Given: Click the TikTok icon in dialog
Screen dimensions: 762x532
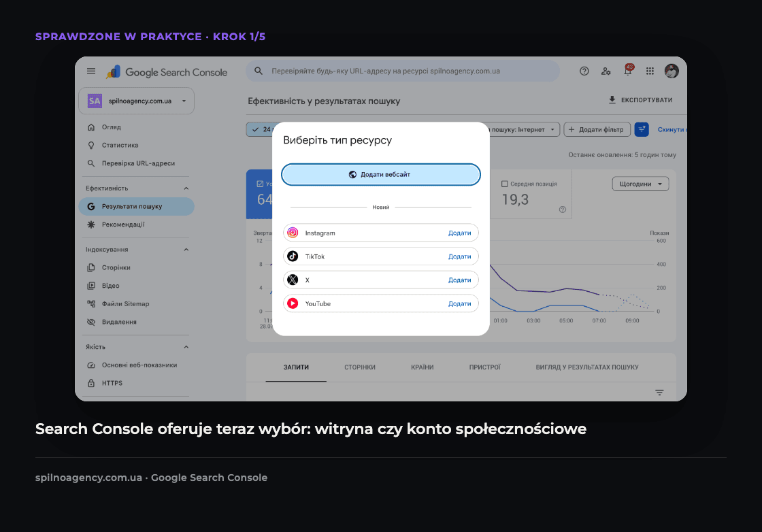Looking at the screenshot, I should coord(293,256).
